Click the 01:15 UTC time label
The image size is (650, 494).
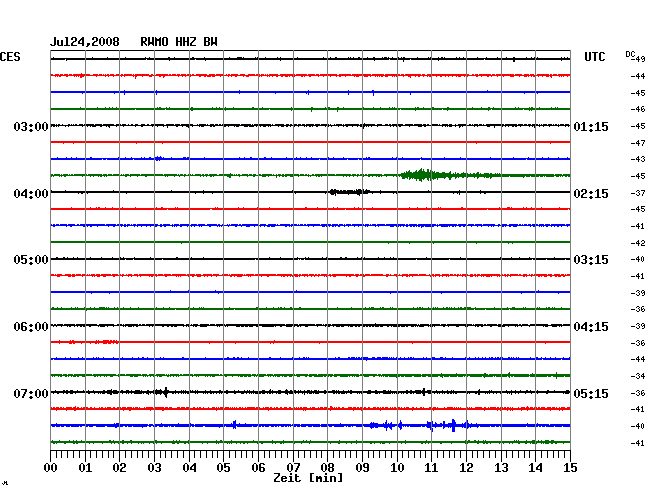click(x=591, y=126)
